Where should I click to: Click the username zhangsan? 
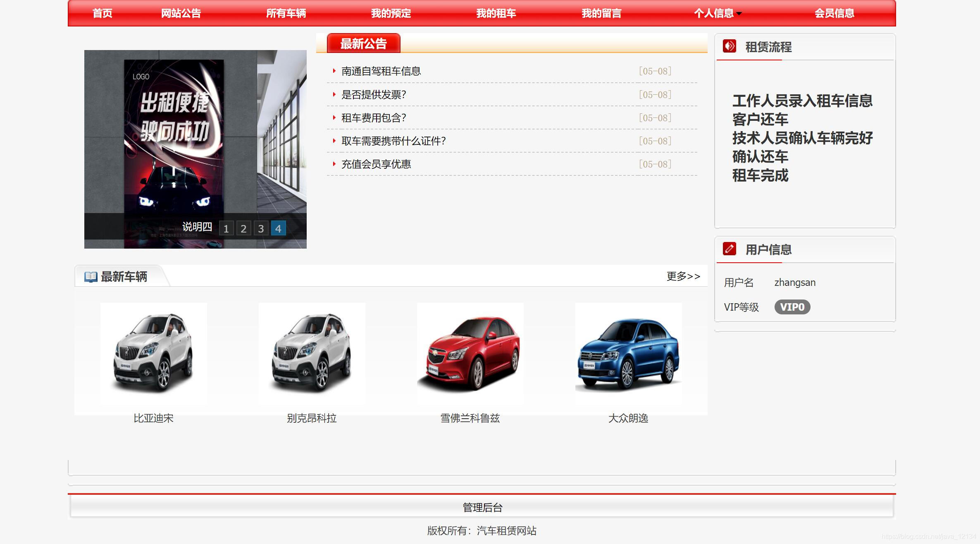pyautogui.click(x=795, y=283)
